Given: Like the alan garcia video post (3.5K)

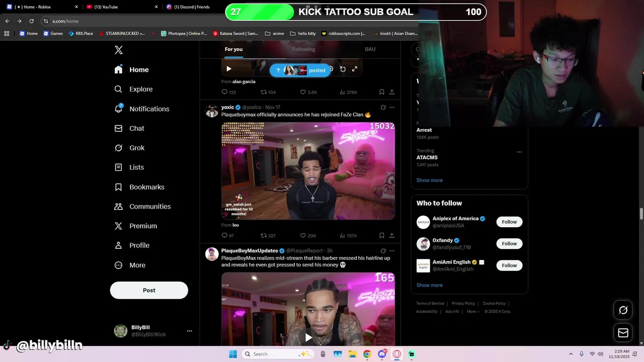Looking at the screenshot, I should [303, 92].
